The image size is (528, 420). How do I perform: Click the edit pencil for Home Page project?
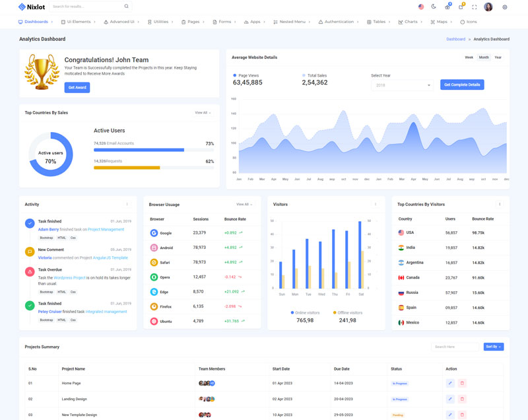coord(450,383)
